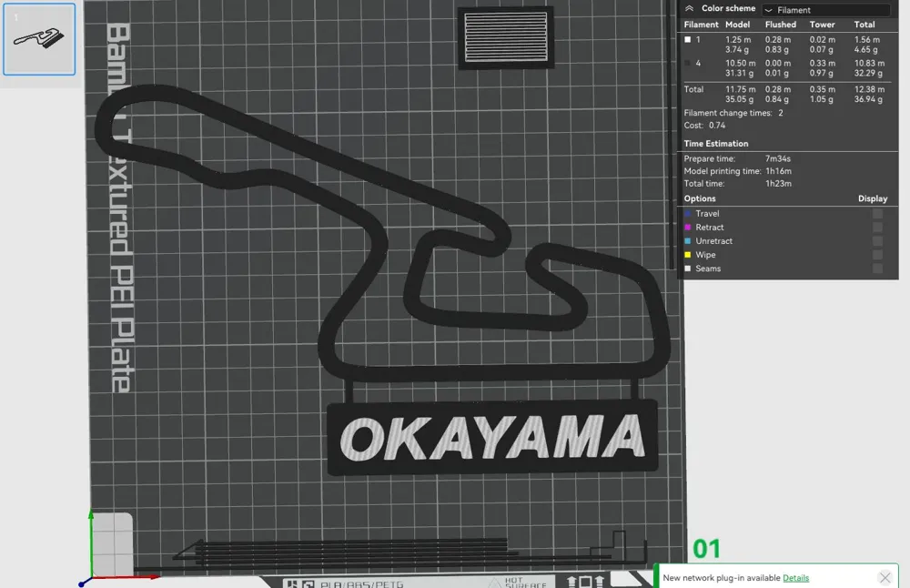Click the Seams option label
The height and width of the screenshot is (588, 910).
708,269
